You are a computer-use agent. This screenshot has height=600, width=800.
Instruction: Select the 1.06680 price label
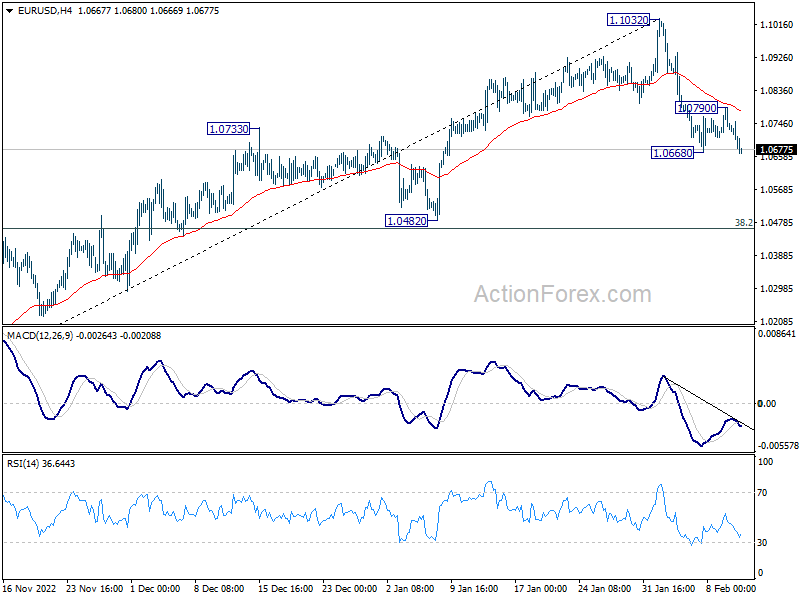(673, 153)
